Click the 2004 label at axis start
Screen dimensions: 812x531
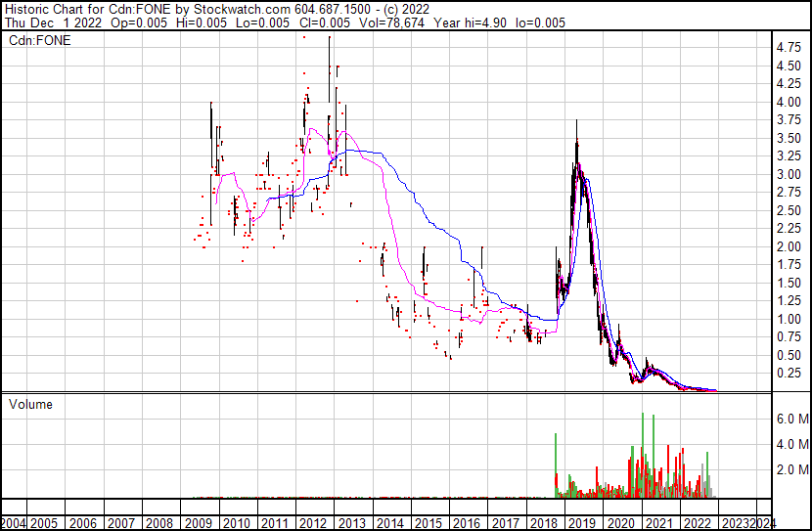(14, 522)
